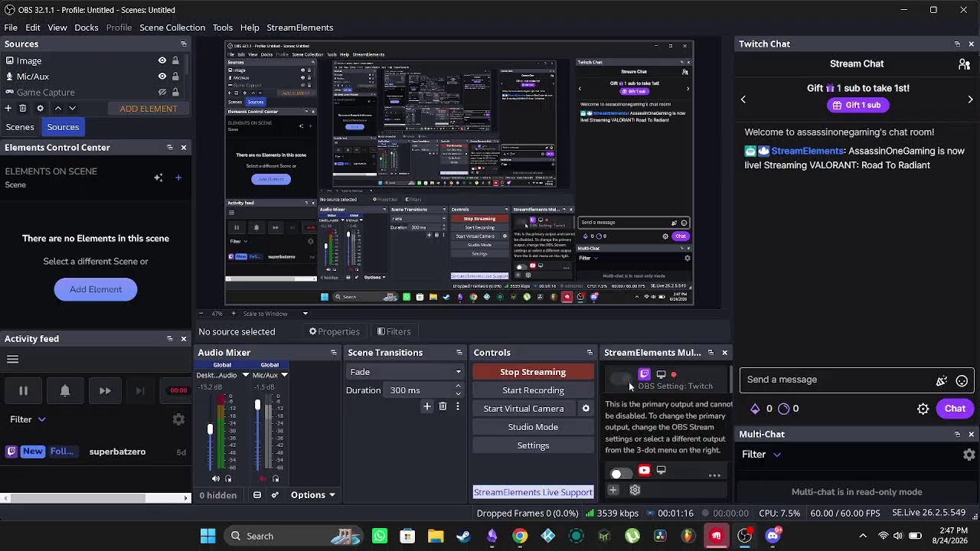This screenshot has width=980, height=551.
Task: Open the Activity feed hamburger menu
Action: click(x=12, y=359)
